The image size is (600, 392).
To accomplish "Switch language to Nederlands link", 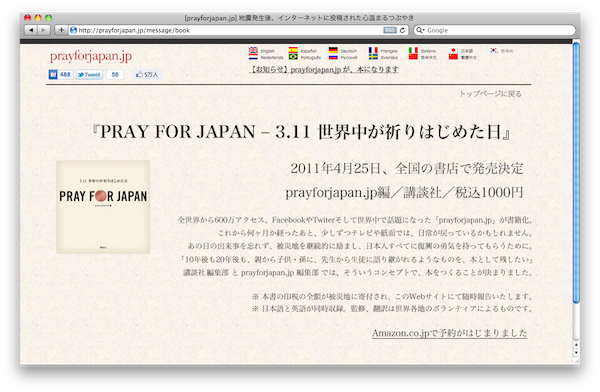I will coord(272,57).
